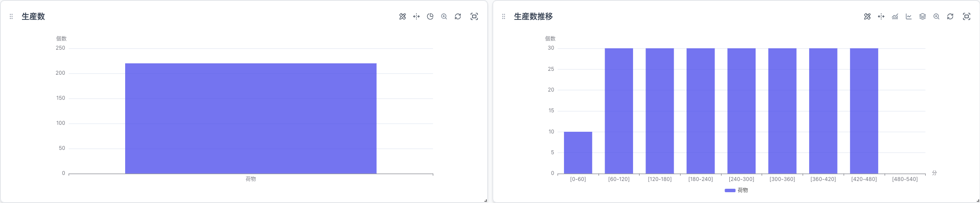Switch 生産数推移 to line chart
This screenshot has height=203, width=980.
tap(908, 16)
